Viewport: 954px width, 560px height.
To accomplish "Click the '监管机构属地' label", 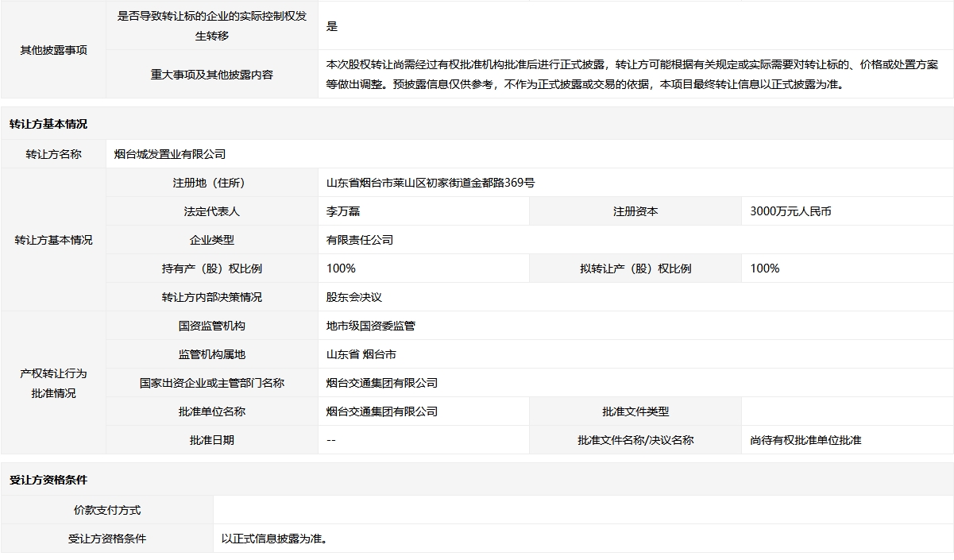I will click(211, 354).
